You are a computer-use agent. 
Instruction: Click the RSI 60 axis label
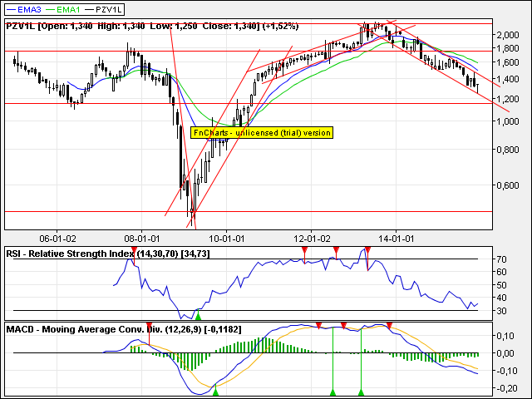coord(502,272)
